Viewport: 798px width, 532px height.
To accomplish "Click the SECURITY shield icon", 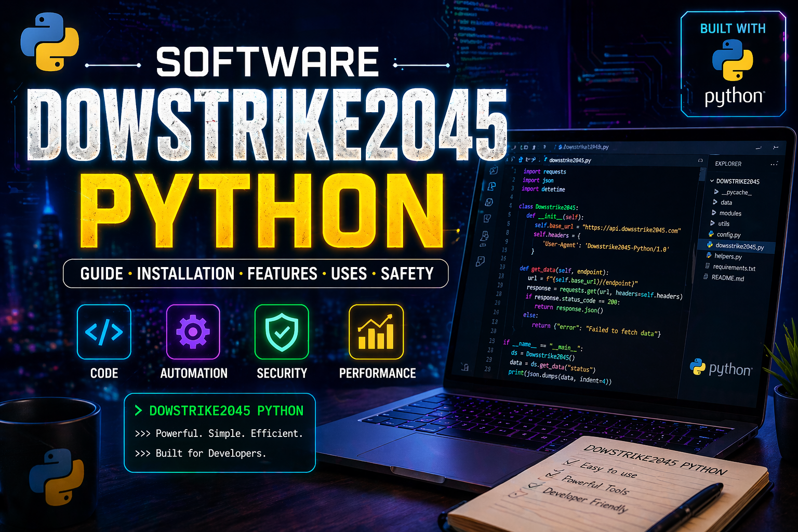I will (282, 331).
